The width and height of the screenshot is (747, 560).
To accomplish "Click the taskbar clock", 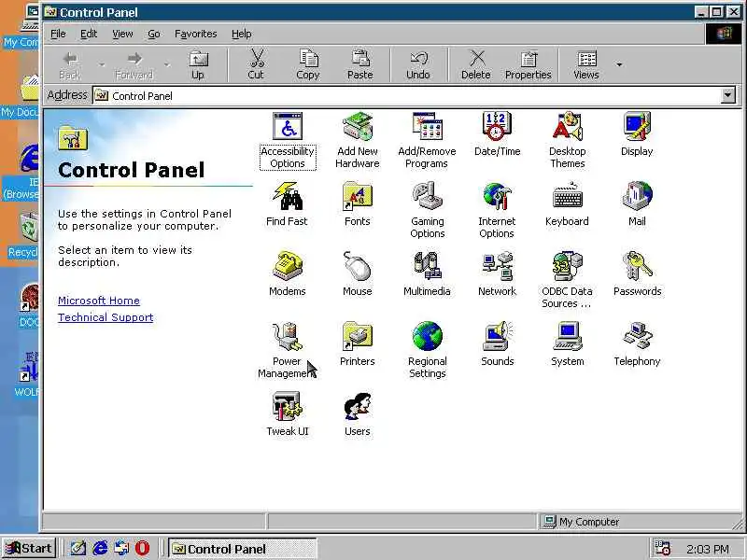I will [708, 549].
